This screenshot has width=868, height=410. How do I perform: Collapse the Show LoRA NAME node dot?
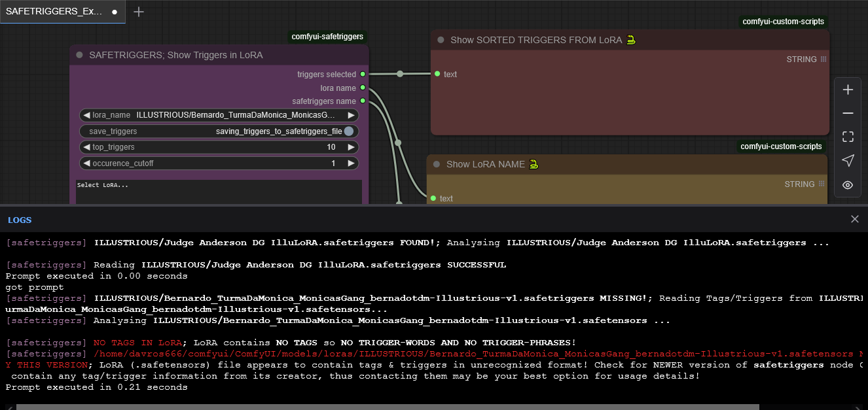click(437, 164)
